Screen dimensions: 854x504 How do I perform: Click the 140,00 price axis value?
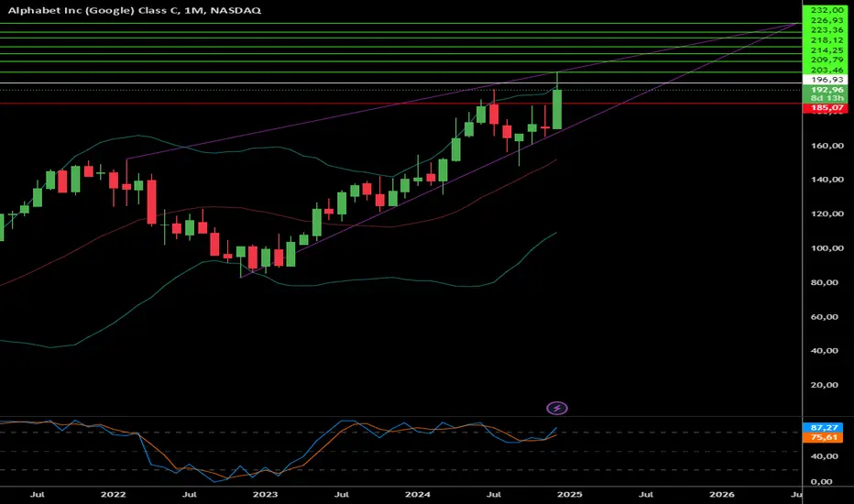click(827, 180)
